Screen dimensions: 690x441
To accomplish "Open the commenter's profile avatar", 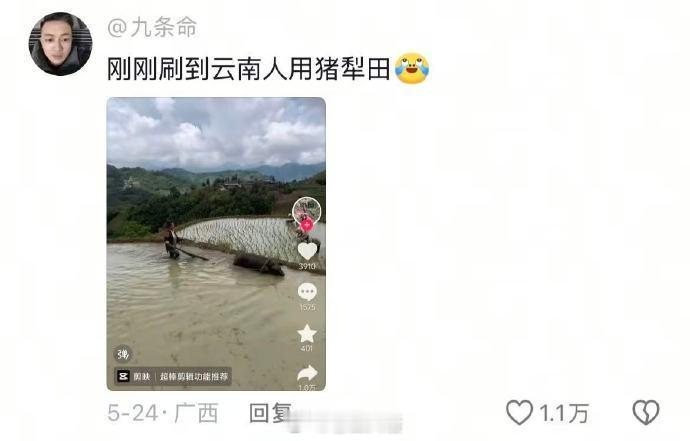I will click(x=60, y=44).
